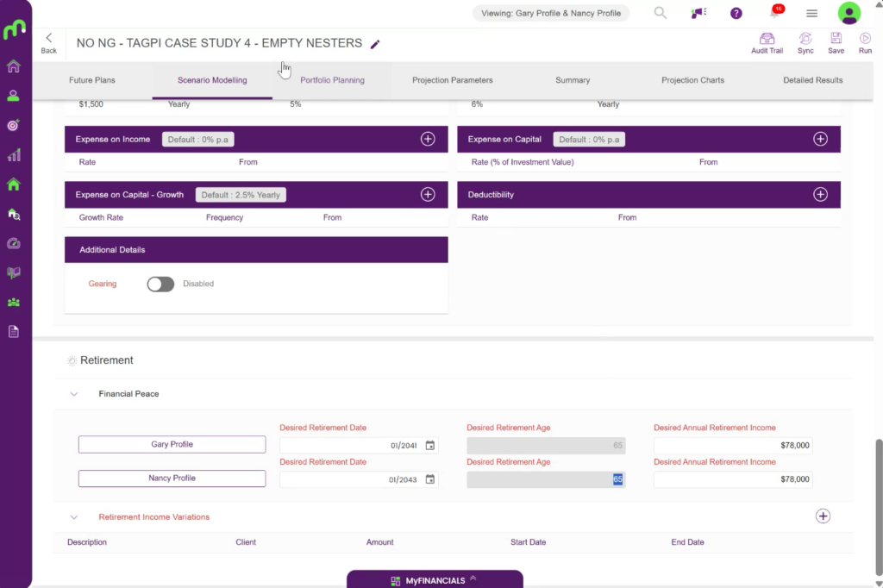Viewport: 883px width, 588px height.
Task: Open the property search icon in sidebar
Action: tap(14, 214)
